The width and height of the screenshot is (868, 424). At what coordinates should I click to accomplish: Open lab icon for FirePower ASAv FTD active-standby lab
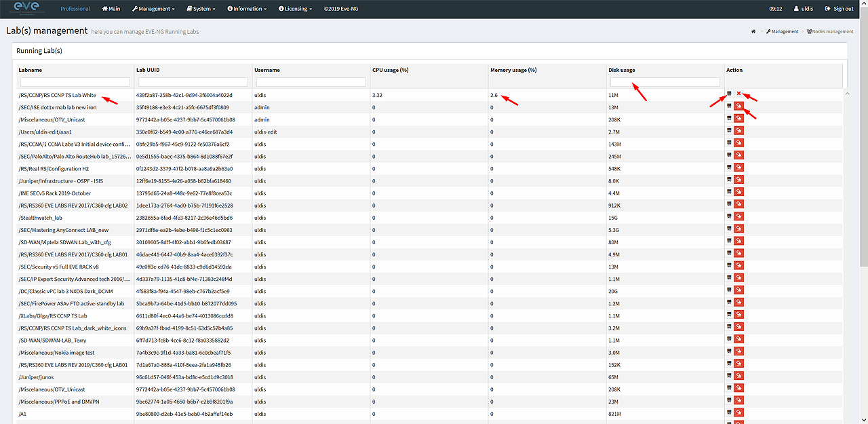[729, 301]
